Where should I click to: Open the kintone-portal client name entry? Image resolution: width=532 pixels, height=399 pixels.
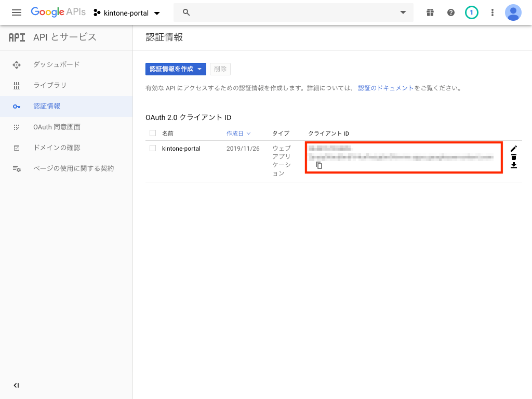181,149
